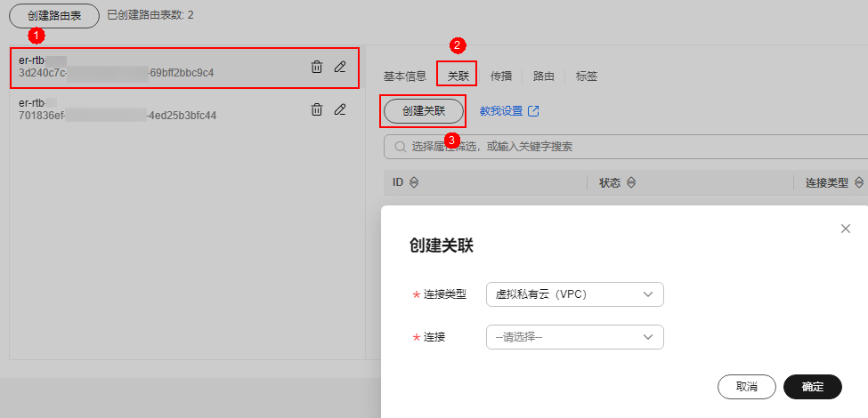
Task: Open the 教我设置 help link
Action: pyautogui.click(x=501, y=111)
